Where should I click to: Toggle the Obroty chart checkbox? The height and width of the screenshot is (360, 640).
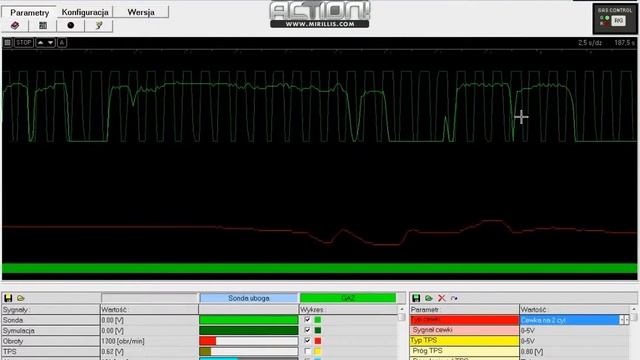tap(307, 341)
